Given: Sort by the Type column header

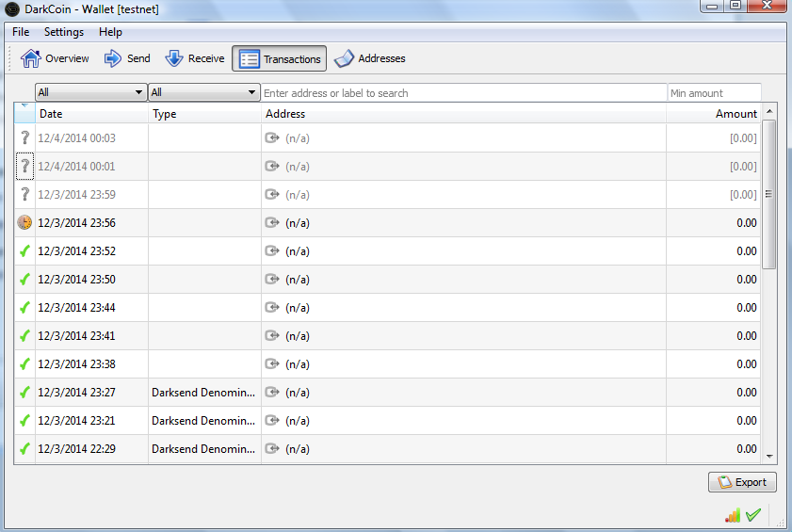Looking at the screenshot, I should coord(204,114).
